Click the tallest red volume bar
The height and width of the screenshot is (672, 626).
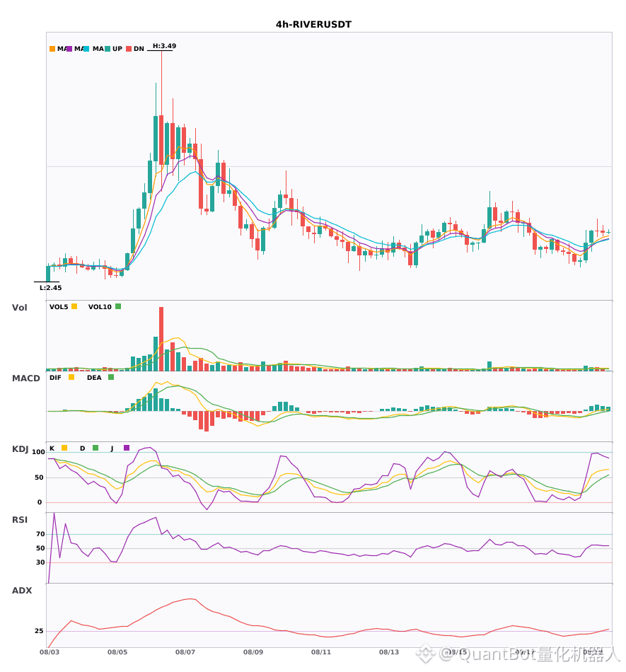161,339
